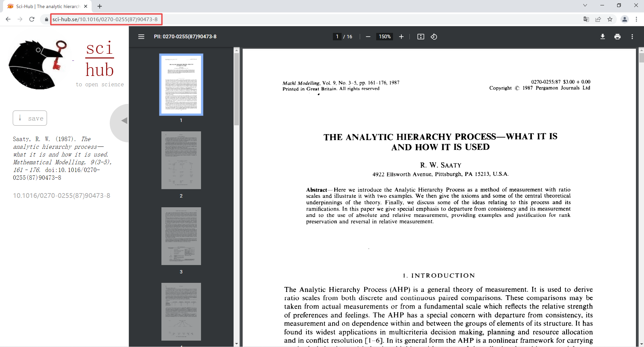Share the page via the share icon
644x347 pixels.
[598, 19]
